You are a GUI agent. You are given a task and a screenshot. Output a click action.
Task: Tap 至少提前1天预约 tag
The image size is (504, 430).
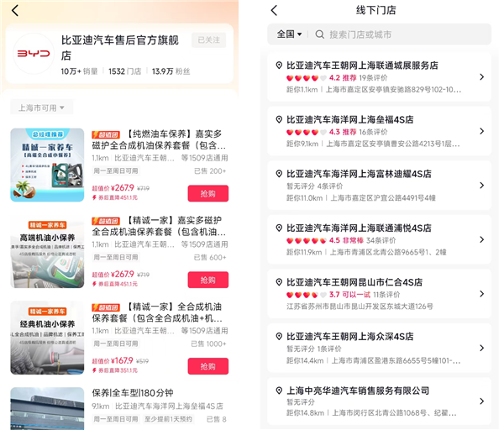point(168,419)
